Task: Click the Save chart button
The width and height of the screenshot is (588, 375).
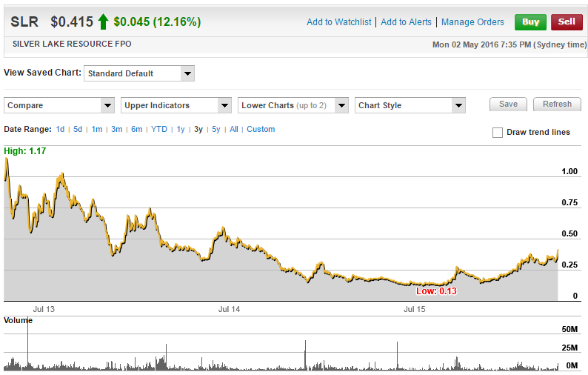Action: [x=508, y=104]
